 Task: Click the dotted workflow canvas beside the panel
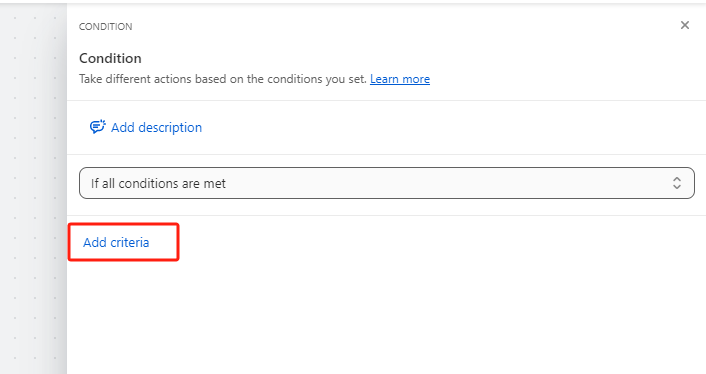click(x=34, y=189)
